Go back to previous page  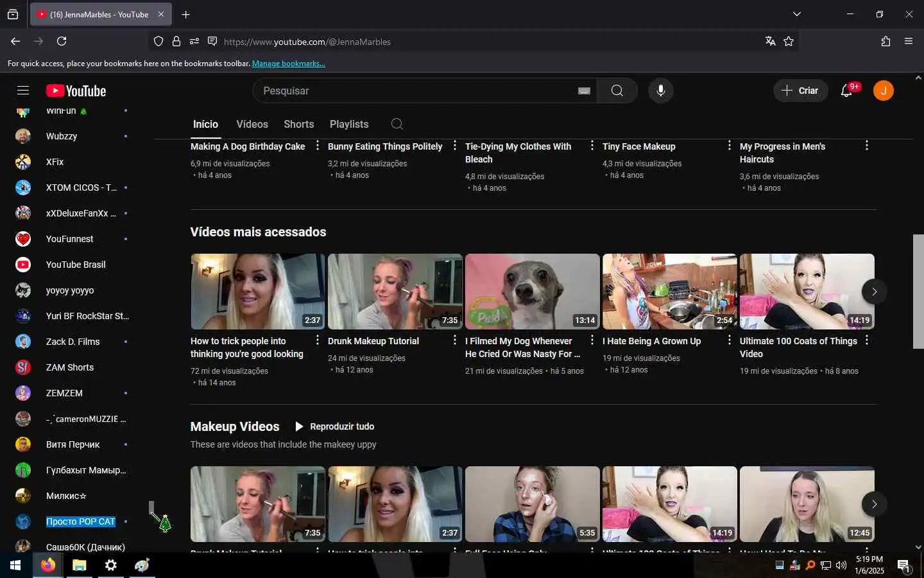click(15, 41)
